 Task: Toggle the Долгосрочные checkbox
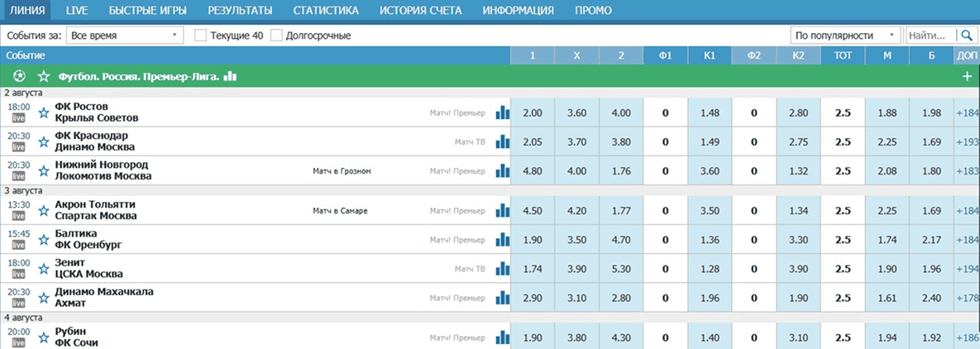point(277,36)
